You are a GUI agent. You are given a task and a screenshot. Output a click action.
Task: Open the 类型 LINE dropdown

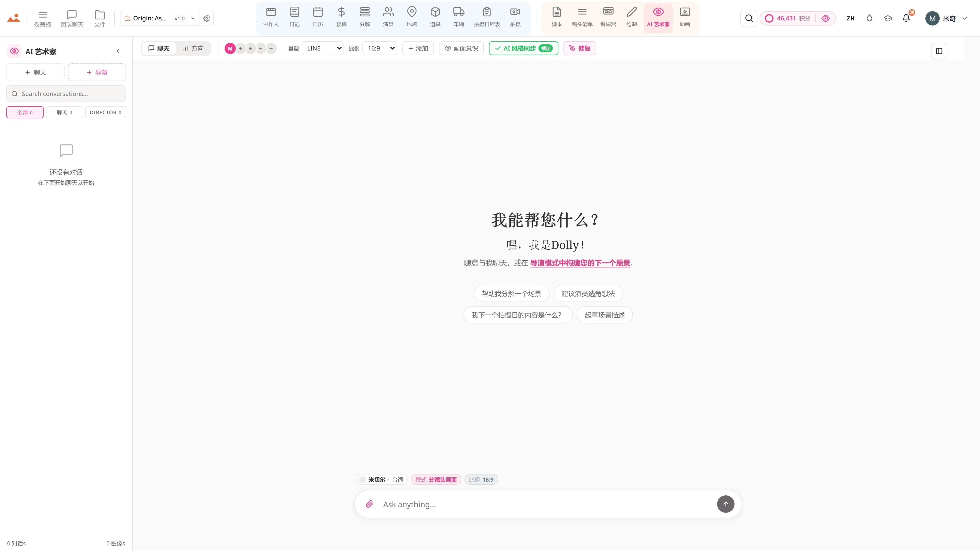[323, 48]
